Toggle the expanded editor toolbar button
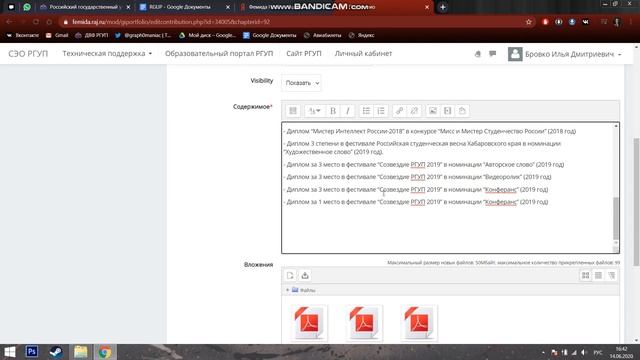The height and width of the screenshot is (360, 640). point(293,111)
